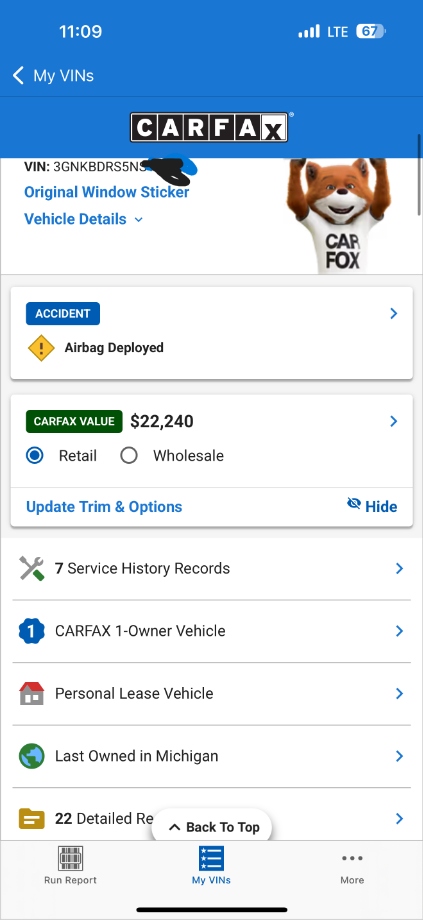Select the Retail radio button
Viewport: 423px width, 920px height.
pos(35,456)
